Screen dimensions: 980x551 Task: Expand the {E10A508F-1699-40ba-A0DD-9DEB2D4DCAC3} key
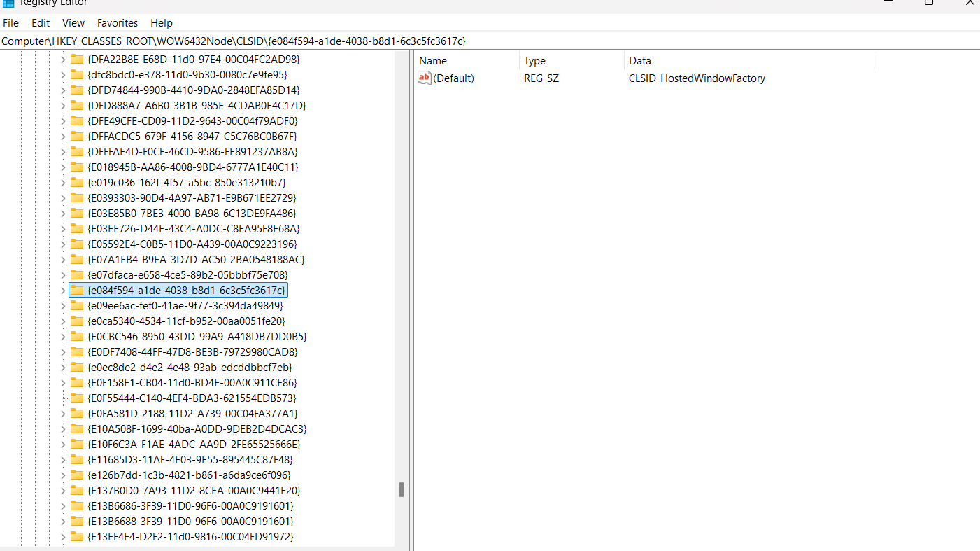(x=62, y=428)
